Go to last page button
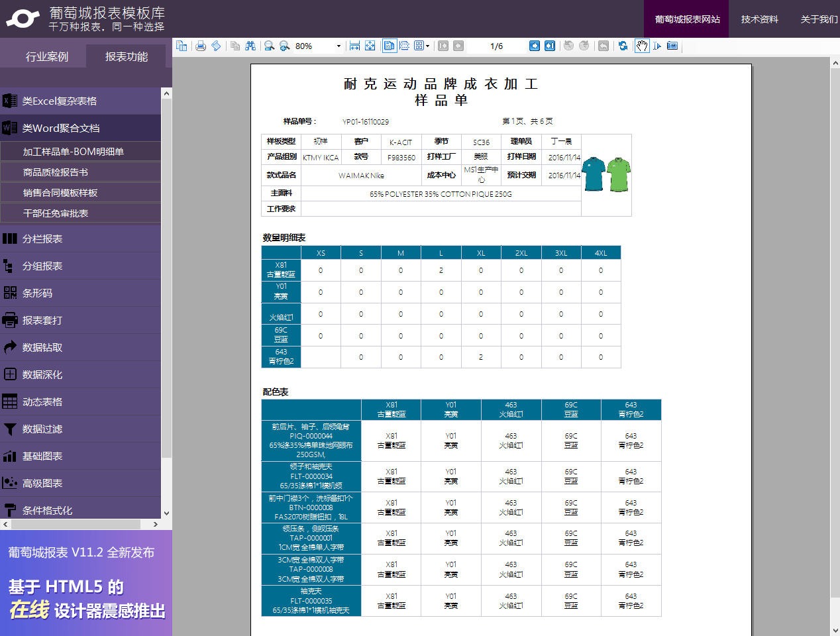This screenshot has width=840, height=636. [x=550, y=46]
